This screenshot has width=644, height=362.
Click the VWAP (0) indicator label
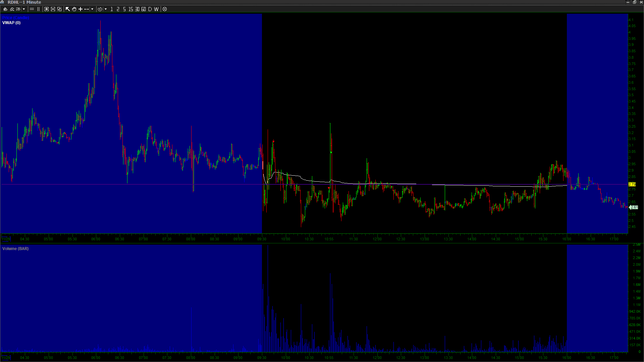click(11, 23)
